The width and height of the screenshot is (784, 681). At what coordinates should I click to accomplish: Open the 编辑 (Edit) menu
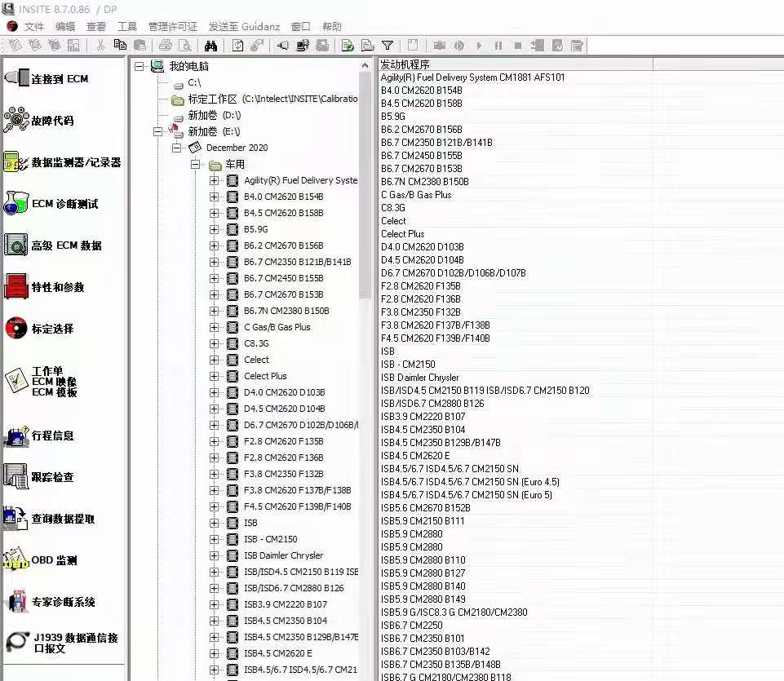pos(65,26)
